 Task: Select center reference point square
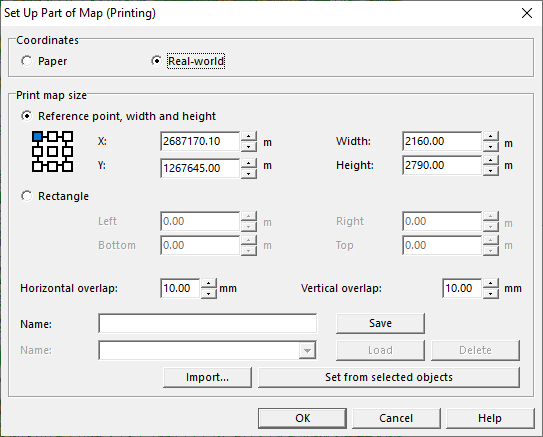coord(52,151)
